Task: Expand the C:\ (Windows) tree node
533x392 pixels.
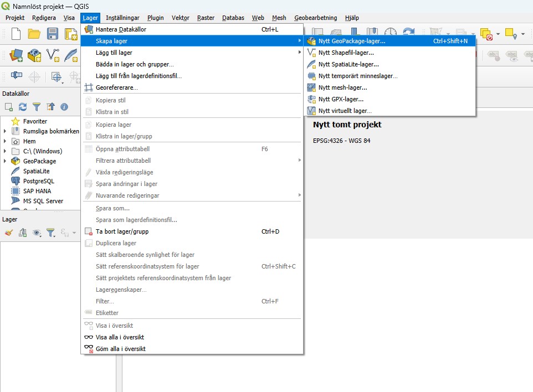Action: click(5, 151)
